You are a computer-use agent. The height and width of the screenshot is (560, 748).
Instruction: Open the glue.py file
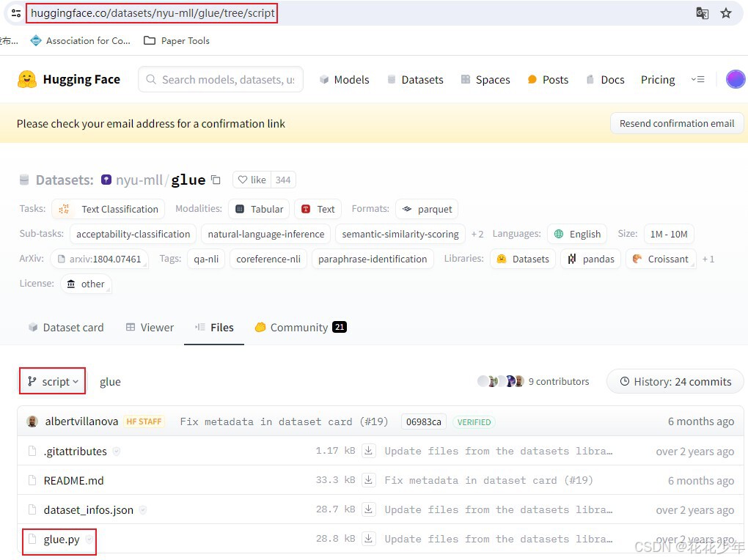click(62, 539)
